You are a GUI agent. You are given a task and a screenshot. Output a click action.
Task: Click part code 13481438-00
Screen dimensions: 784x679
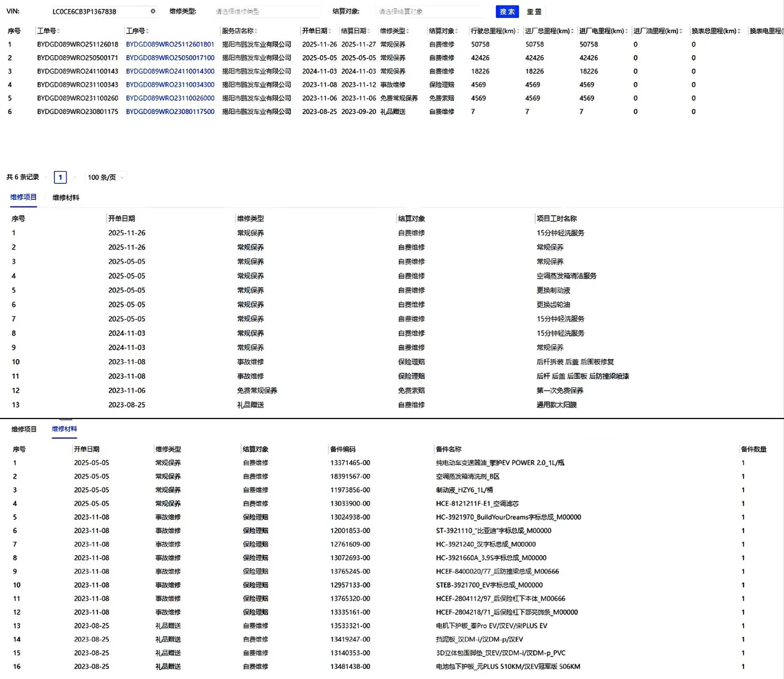(x=350, y=667)
